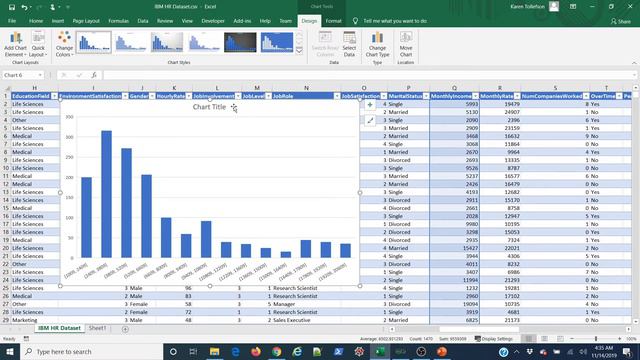Open the notification center icon
This screenshot has height=360, width=640.
pyautogui.click(x=627, y=351)
